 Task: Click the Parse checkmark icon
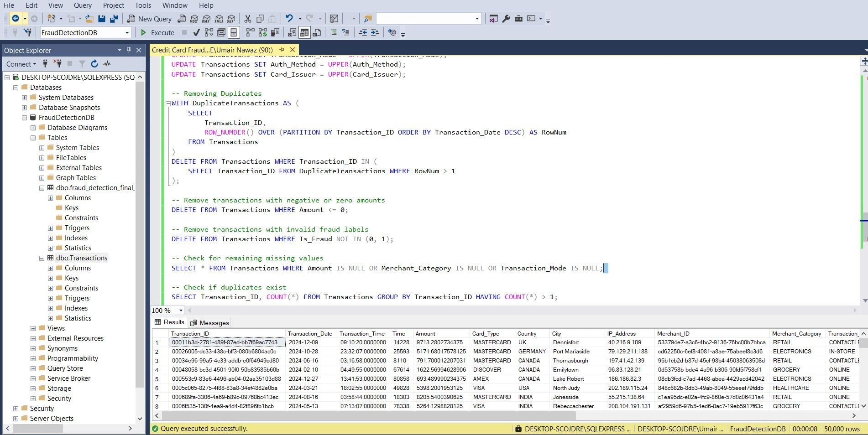(196, 32)
